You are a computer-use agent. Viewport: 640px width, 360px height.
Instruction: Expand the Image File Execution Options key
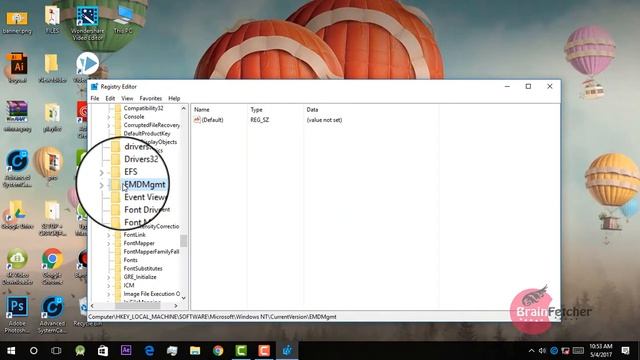point(109,294)
